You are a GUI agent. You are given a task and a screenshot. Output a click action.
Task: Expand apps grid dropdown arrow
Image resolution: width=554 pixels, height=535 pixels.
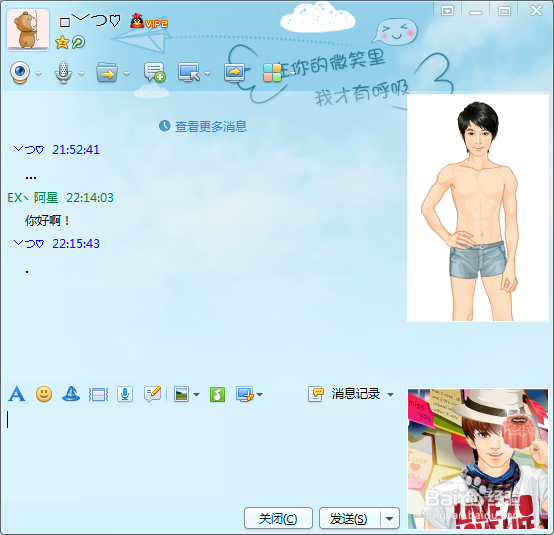click(292, 74)
